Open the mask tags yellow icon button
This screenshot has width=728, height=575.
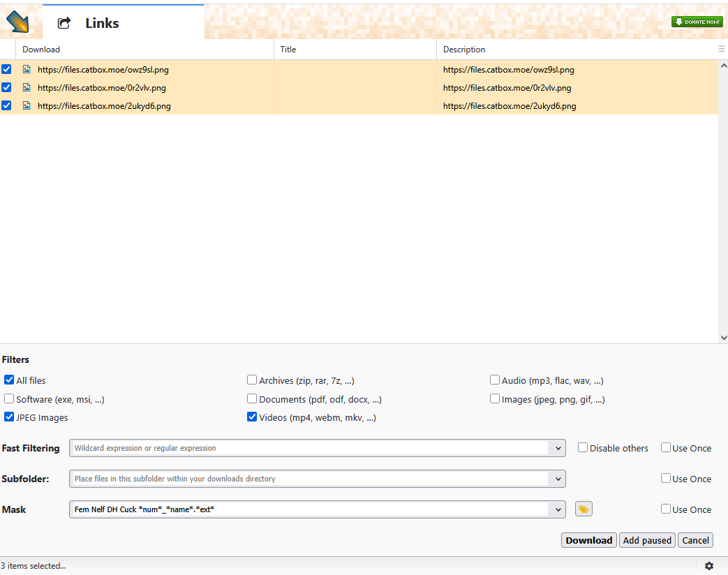point(584,509)
